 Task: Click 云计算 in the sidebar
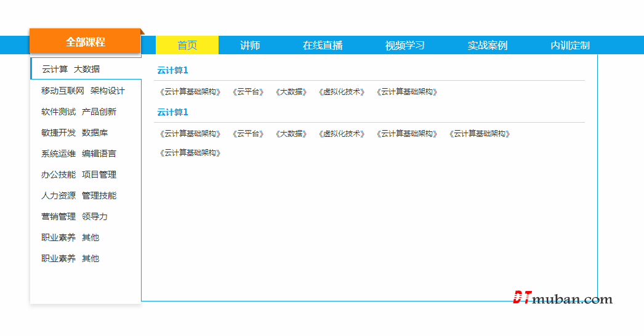click(x=55, y=69)
